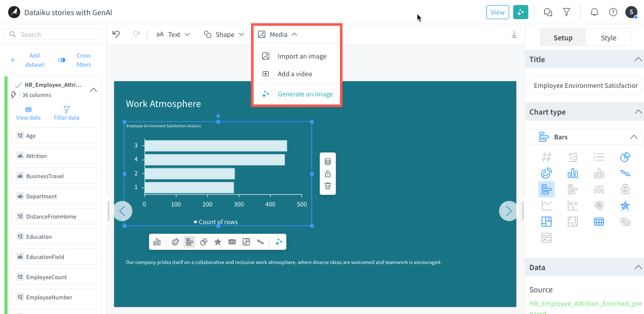Image resolution: width=644 pixels, height=314 pixels.
Task: Click inside the Search field
Action: [x=53, y=34]
